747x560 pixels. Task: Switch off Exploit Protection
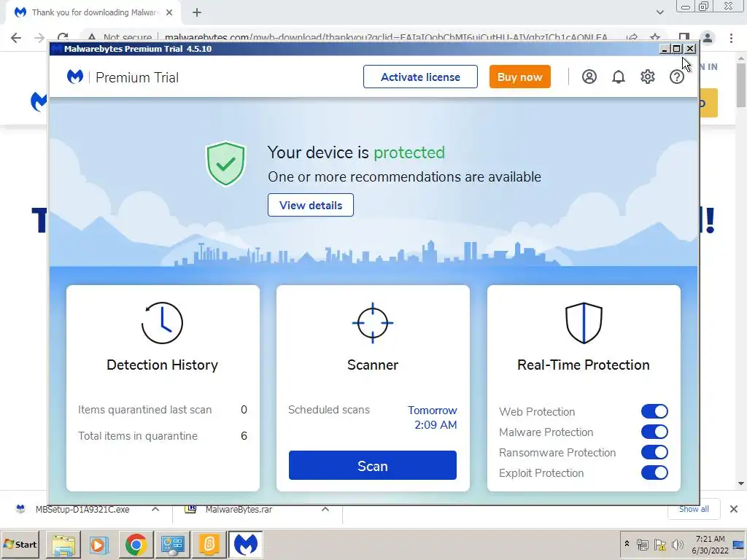(654, 472)
